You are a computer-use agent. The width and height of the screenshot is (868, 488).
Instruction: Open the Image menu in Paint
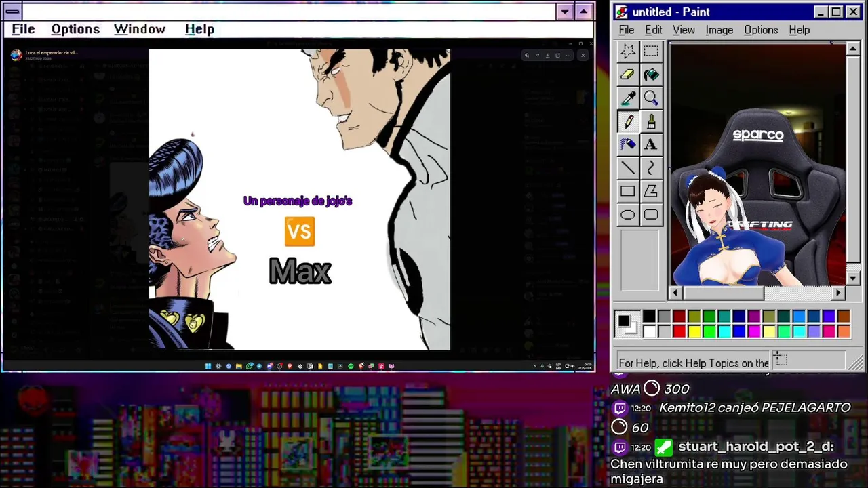[x=719, y=30]
